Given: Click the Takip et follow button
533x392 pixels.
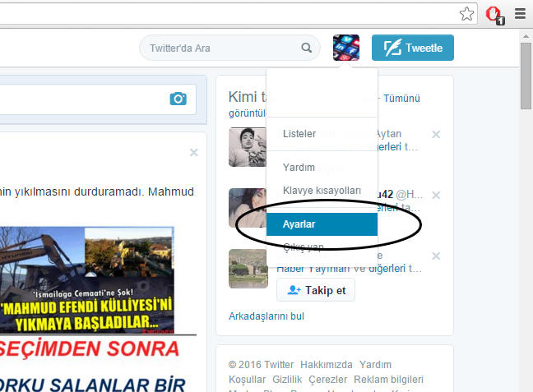Looking at the screenshot, I should [x=316, y=290].
